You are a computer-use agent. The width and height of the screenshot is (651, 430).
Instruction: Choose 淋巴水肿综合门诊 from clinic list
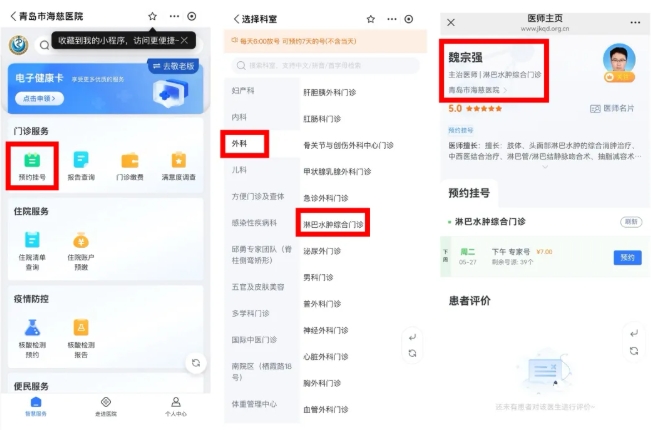click(x=335, y=225)
